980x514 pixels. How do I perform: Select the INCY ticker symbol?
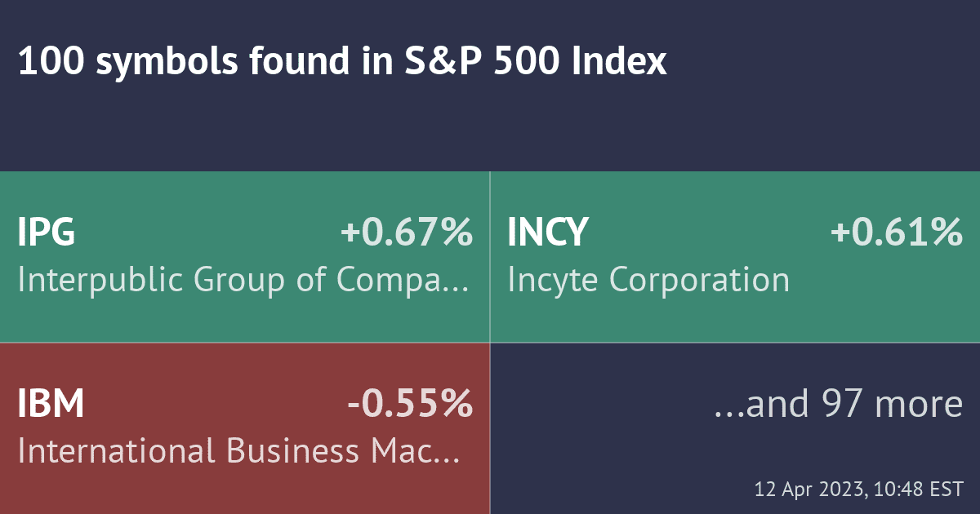point(547,233)
